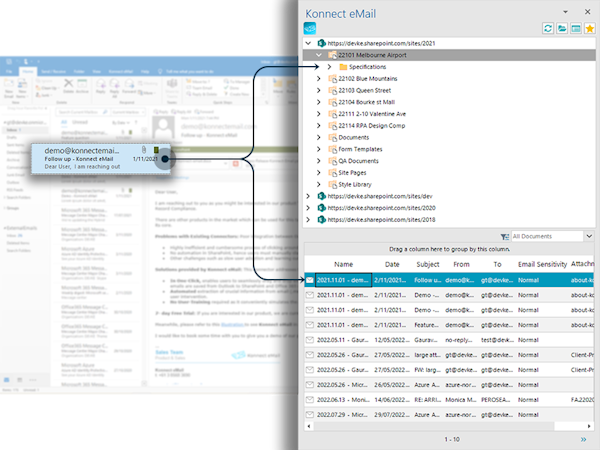Click 'Monica M...' in From column
This screenshot has width=600, height=450.
(461, 399)
